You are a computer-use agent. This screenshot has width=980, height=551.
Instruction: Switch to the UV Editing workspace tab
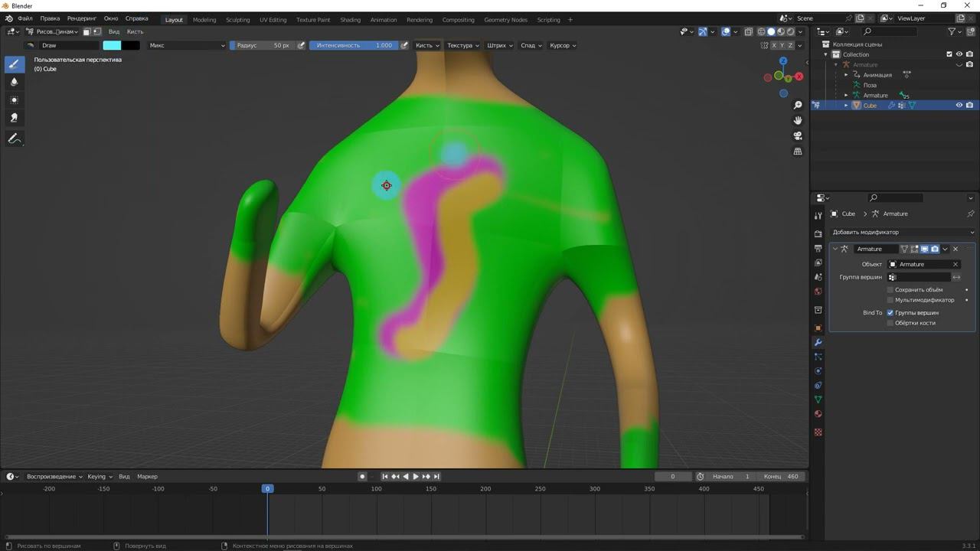tap(273, 20)
